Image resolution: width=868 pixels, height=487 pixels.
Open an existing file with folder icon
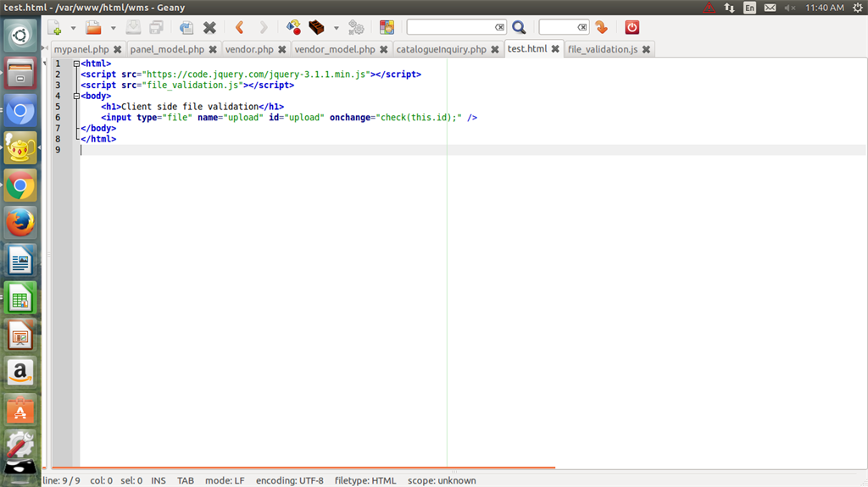pos(93,27)
